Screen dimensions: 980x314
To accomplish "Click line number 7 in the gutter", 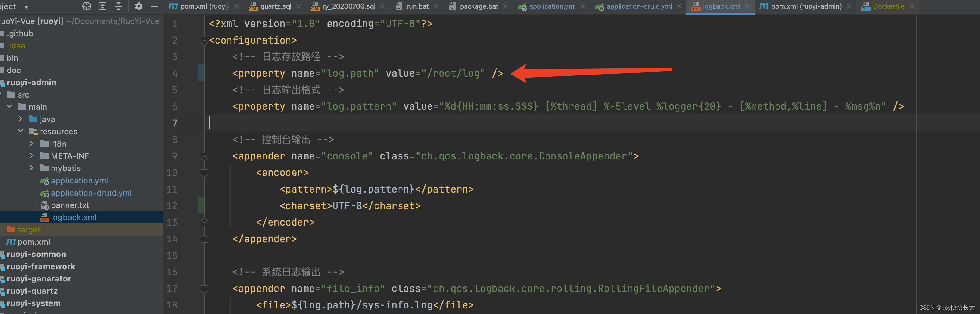I will tap(175, 123).
